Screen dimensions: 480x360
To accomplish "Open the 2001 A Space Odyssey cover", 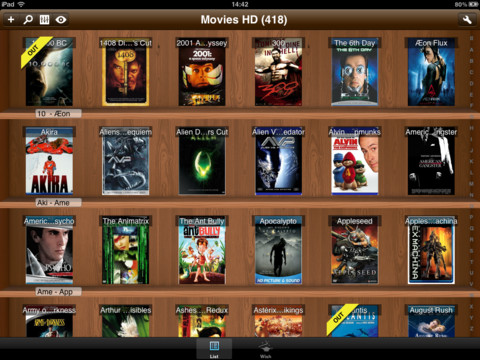I will pos(202,72).
